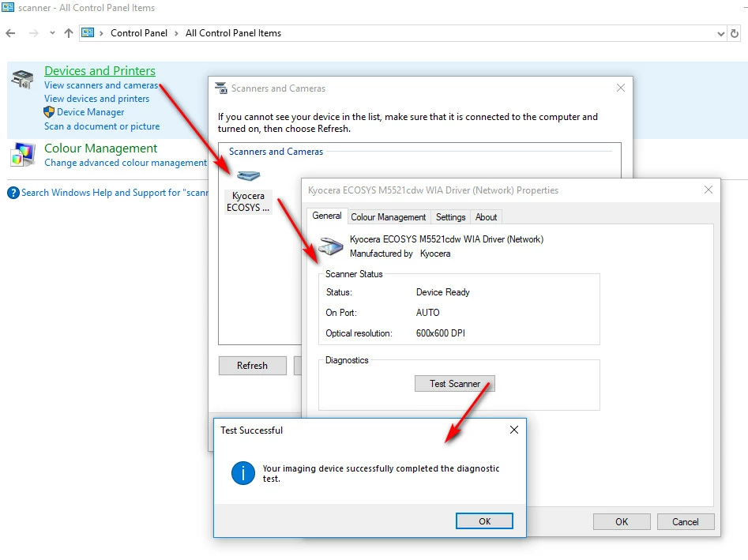
Task: Go back with the back arrow
Action: click(10, 33)
